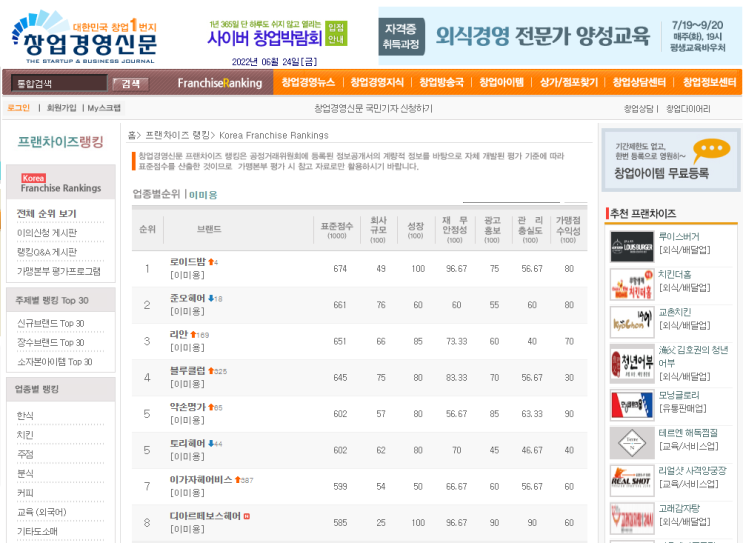Image resolution: width=743 pixels, height=543 pixels.
Task: Open brand 디아르떼보스헤어 in rankings
Action: (205, 516)
